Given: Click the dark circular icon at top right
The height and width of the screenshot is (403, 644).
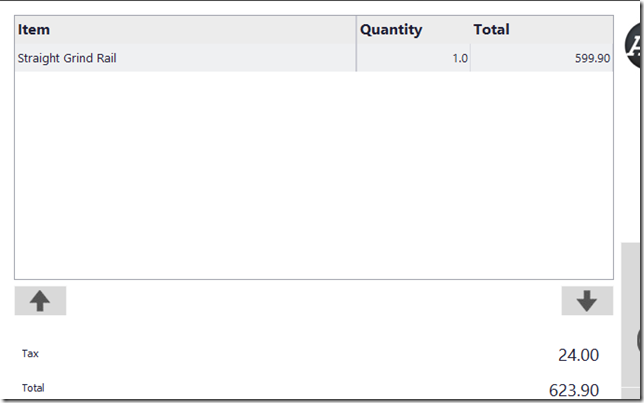Looking at the screenshot, I should [635, 42].
